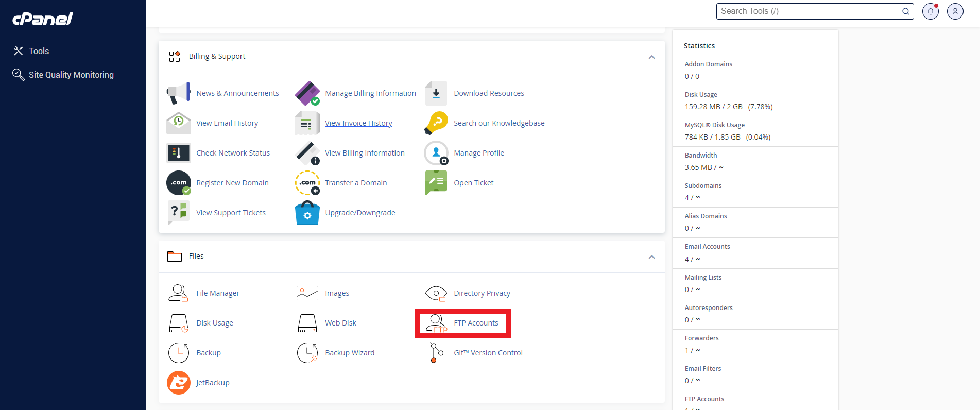
Task: Open the notifications bell icon
Action: [930, 11]
